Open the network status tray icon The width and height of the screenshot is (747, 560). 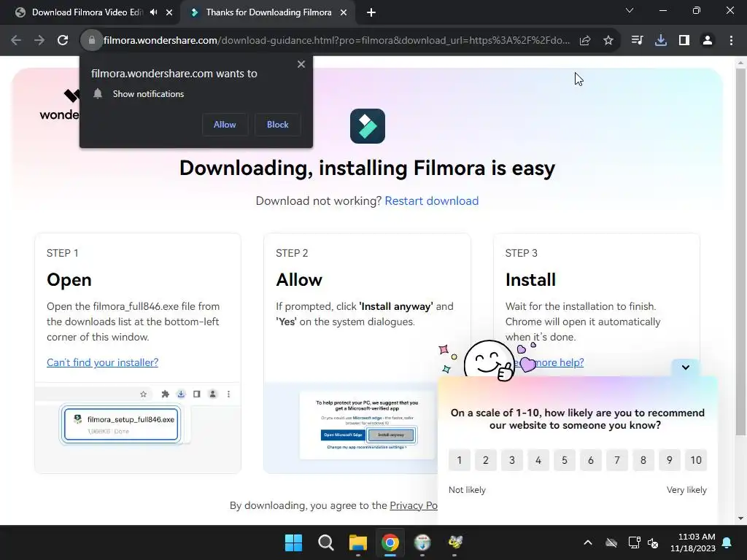(634, 542)
